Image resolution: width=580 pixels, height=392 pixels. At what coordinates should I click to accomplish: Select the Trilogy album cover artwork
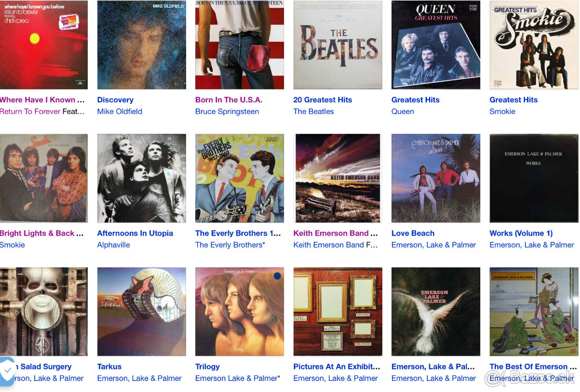point(240,312)
